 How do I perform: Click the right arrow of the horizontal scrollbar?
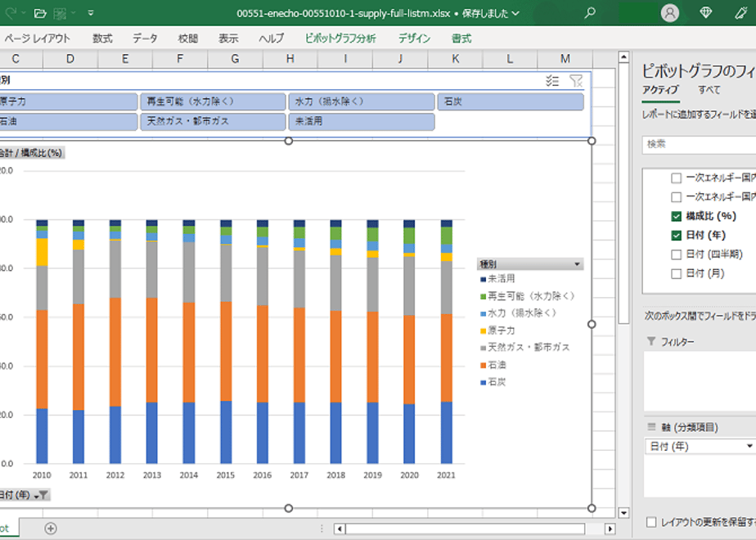tap(610, 529)
